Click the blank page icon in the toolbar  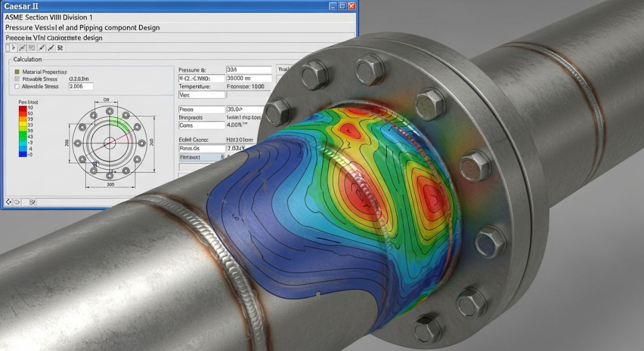8,48
